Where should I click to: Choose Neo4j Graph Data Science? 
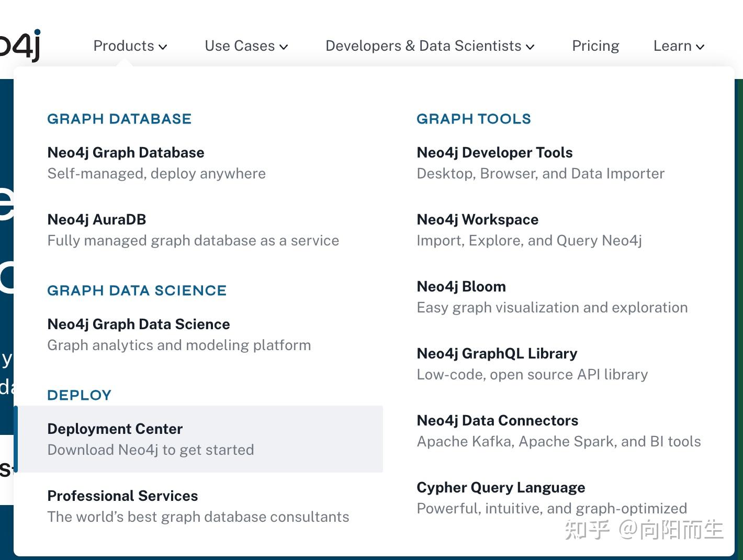tap(139, 324)
